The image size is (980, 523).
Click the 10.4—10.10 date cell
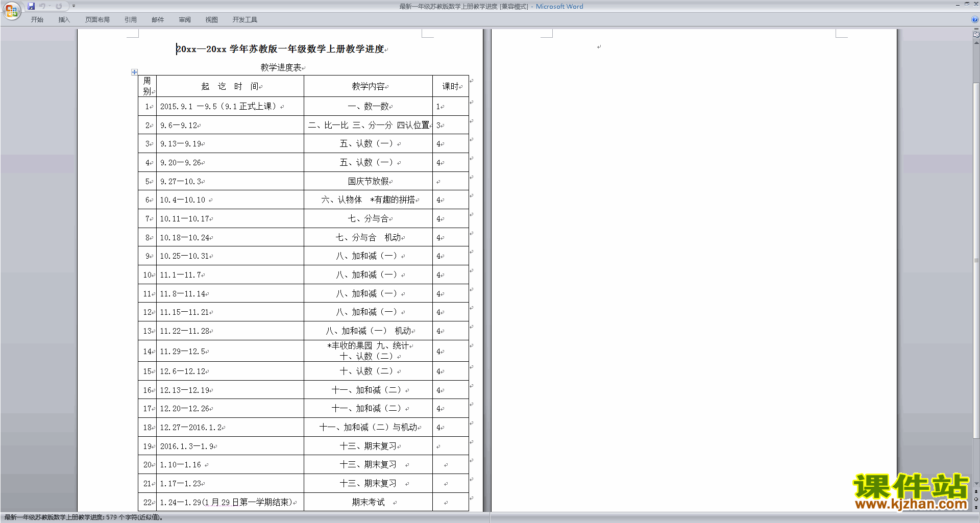point(230,200)
